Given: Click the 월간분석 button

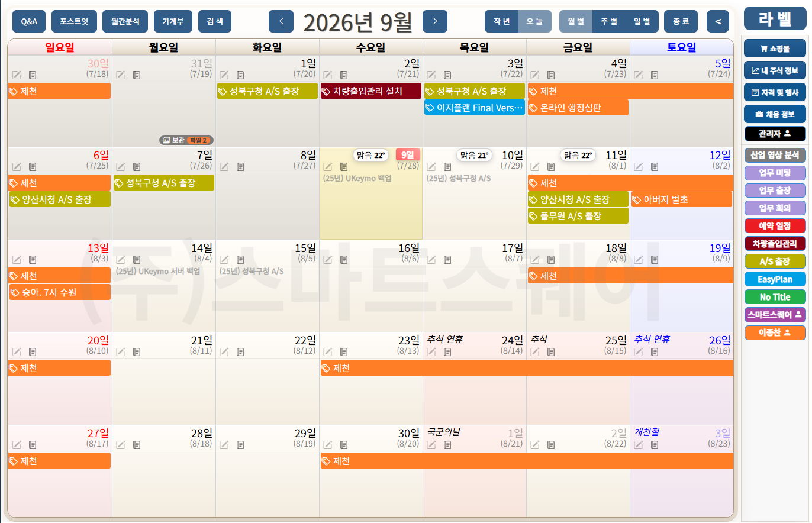Looking at the screenshot, I should 125,21.
